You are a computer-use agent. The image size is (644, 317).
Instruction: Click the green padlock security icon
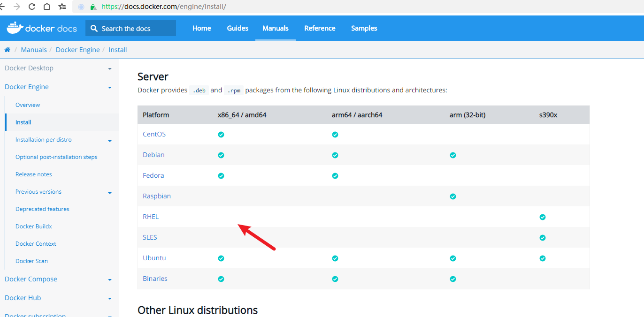tap(93, 7)
